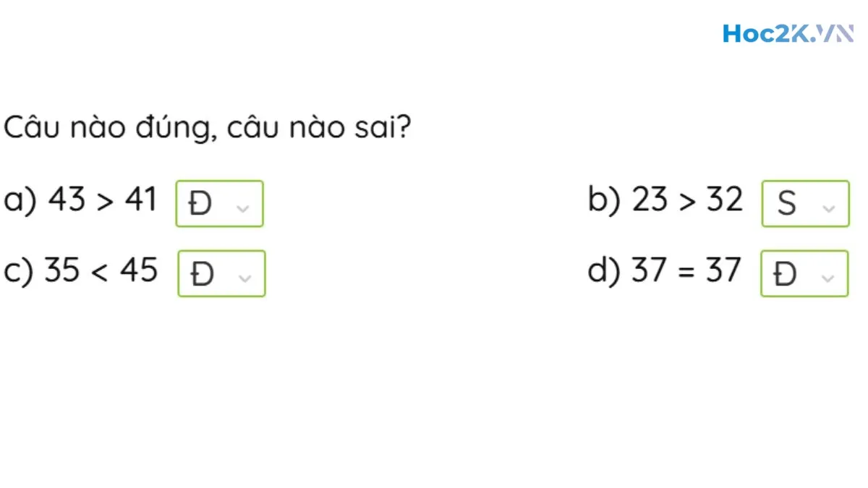Click the expression 37 = 37

click(686, 270)
